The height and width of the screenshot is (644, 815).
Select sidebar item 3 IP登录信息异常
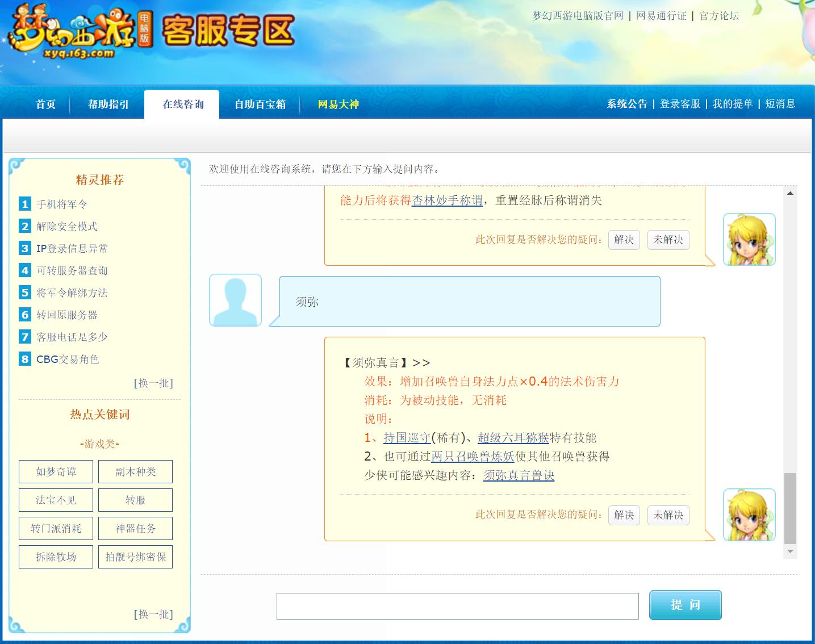[72, 248]
